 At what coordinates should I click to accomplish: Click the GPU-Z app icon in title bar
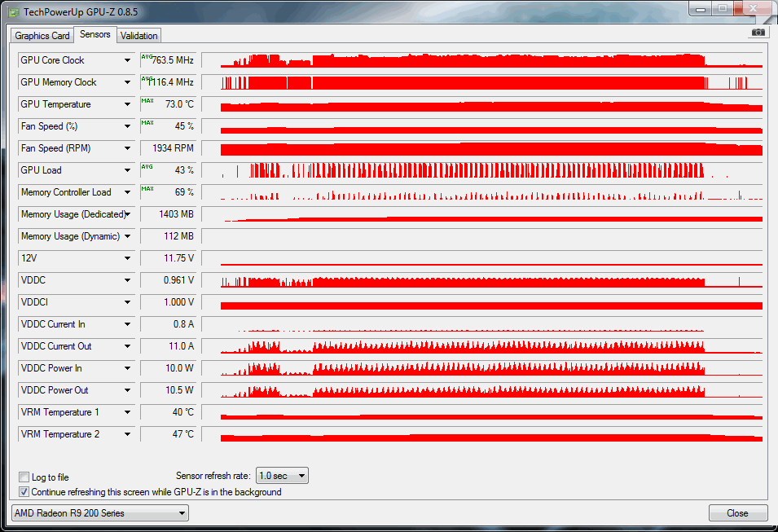14,12
